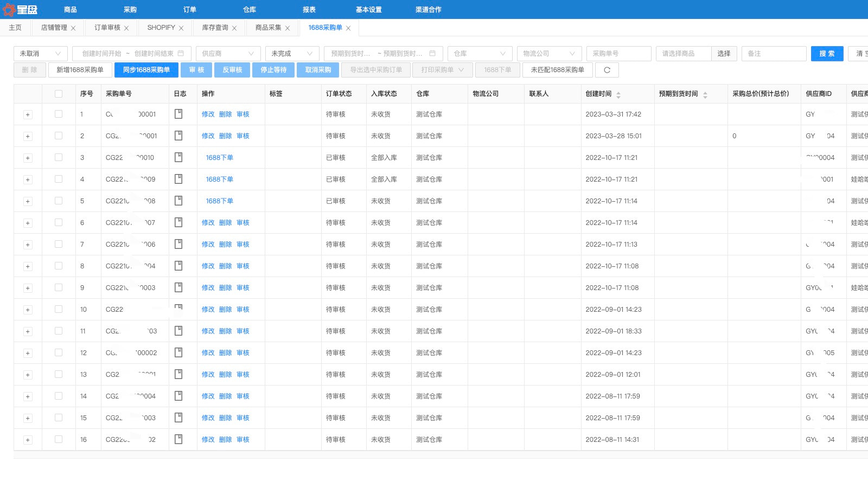Screen dimensions: 868x488
Task: Click the 星盘 logo
Action: click(20, 9)
